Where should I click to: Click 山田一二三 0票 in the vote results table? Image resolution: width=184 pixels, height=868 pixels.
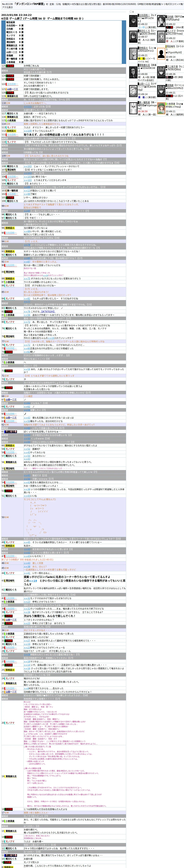[15, 52]
